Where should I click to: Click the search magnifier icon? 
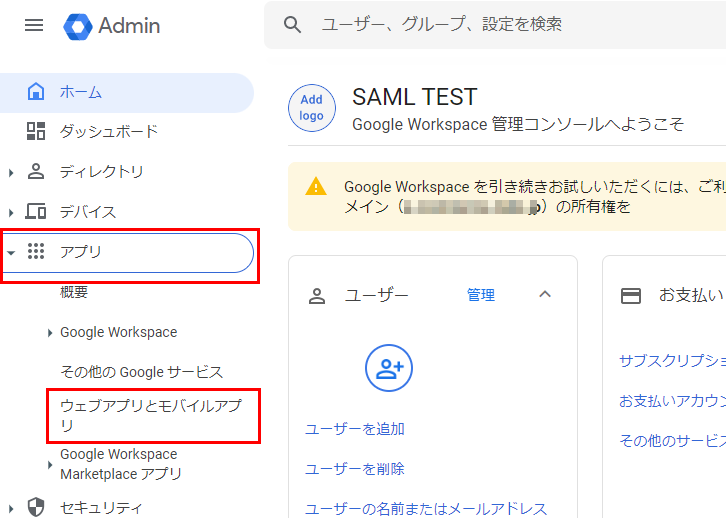coord(292,25)
